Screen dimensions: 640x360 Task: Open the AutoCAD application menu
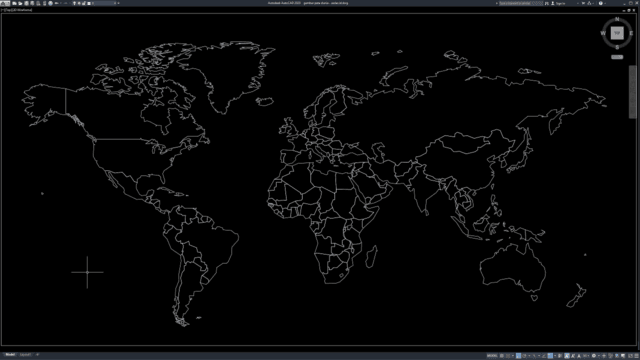4,3
